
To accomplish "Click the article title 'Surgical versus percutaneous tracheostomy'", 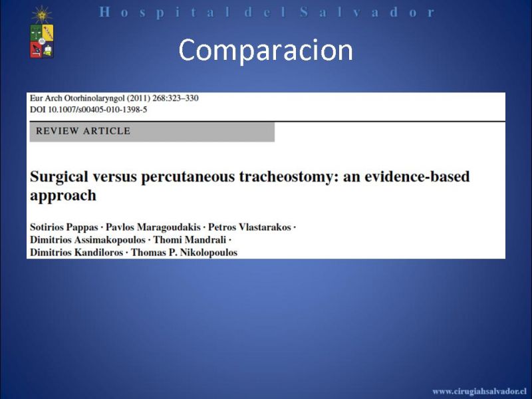I will [184, 177].
